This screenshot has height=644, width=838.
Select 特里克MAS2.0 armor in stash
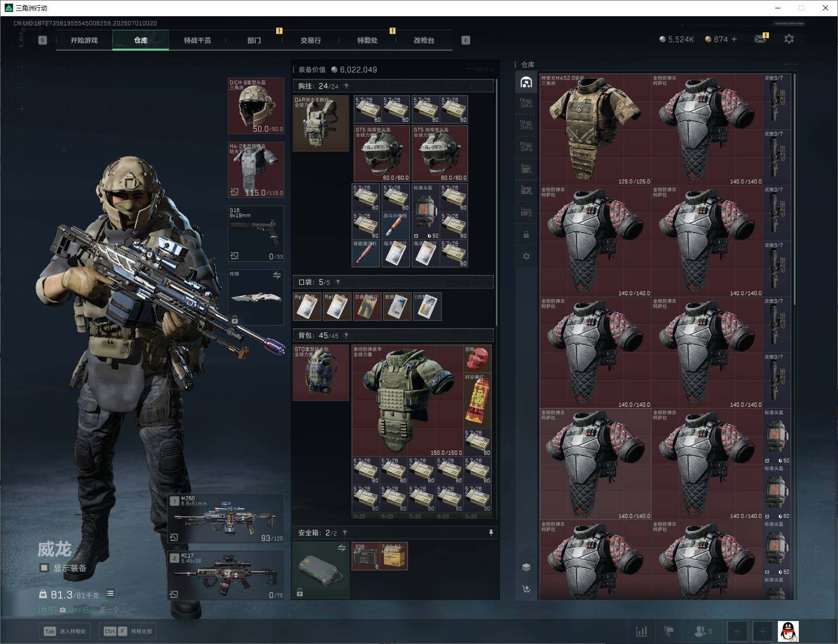595,130
